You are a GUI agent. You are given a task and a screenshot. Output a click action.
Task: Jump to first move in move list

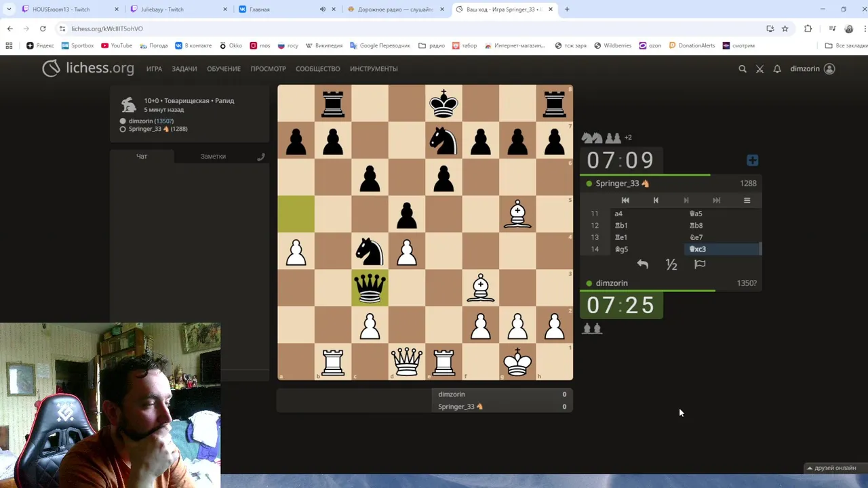[x=625, y=200]
